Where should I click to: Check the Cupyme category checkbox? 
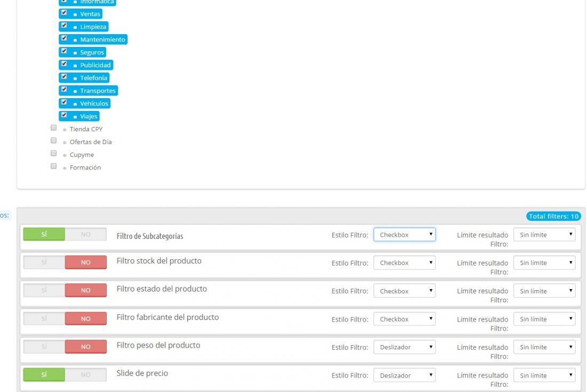(x=53, y=154)
